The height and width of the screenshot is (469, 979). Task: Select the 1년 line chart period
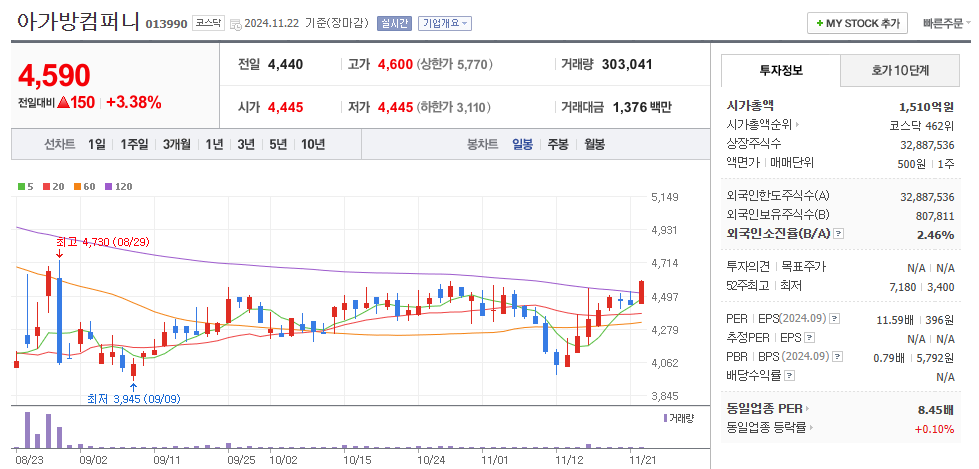[x=214, y=145]
